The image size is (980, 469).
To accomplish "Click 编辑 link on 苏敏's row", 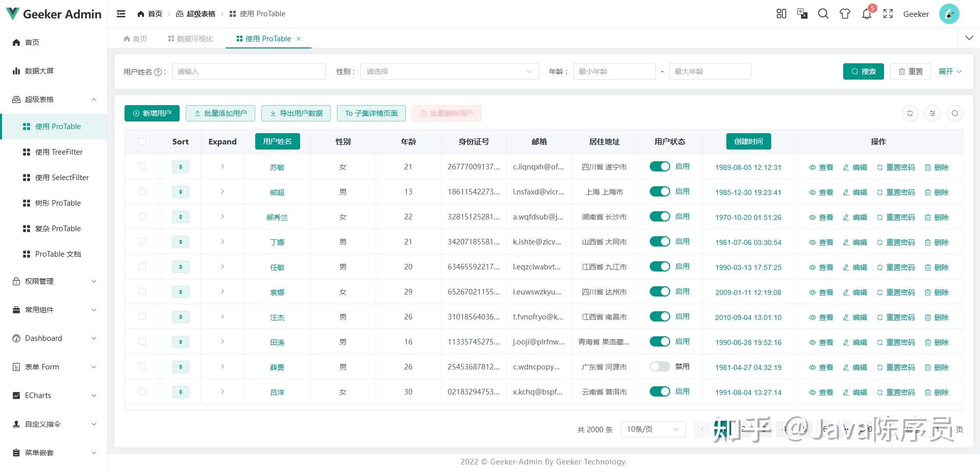I will pyautogui.click(x=855, y=166).
